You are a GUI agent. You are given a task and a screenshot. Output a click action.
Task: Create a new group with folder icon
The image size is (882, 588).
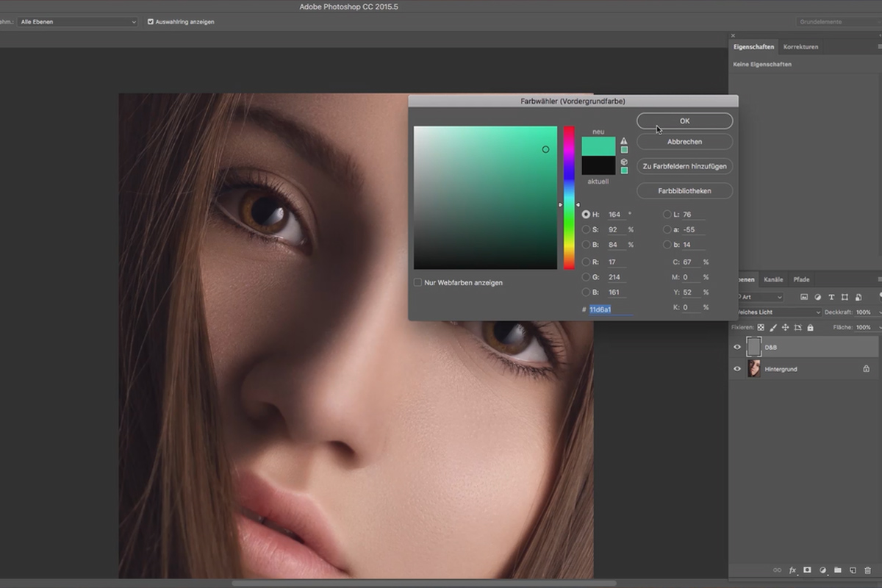click(838, 570)
